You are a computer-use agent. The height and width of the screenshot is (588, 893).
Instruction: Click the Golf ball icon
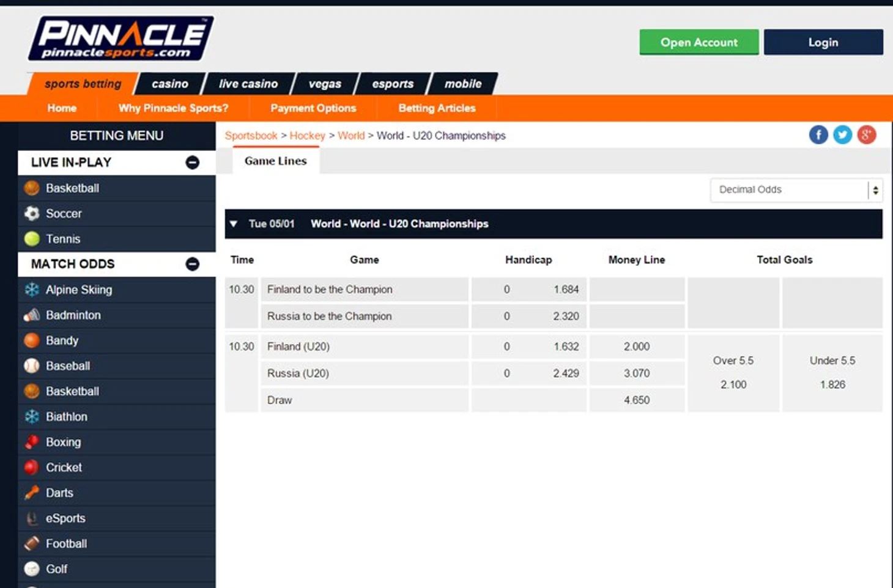(32, 569)
